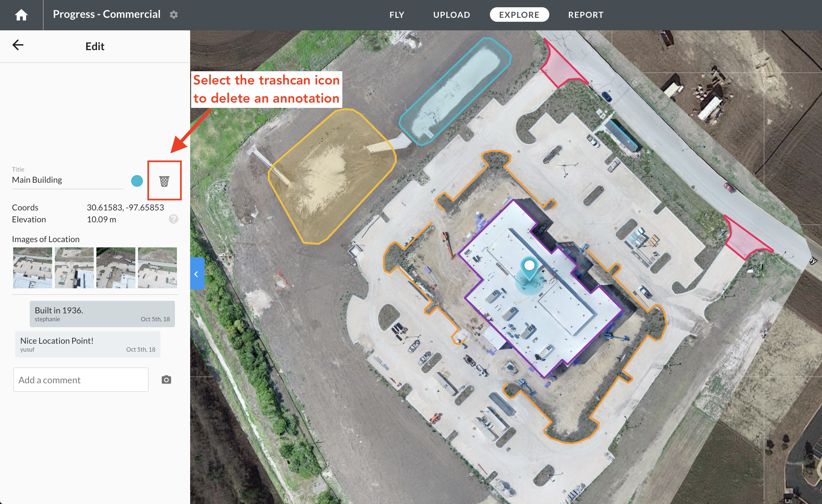Click the Add a comment field
Image resolution: width=822 pixels, height=504 pixels.
tap(81, 380)
